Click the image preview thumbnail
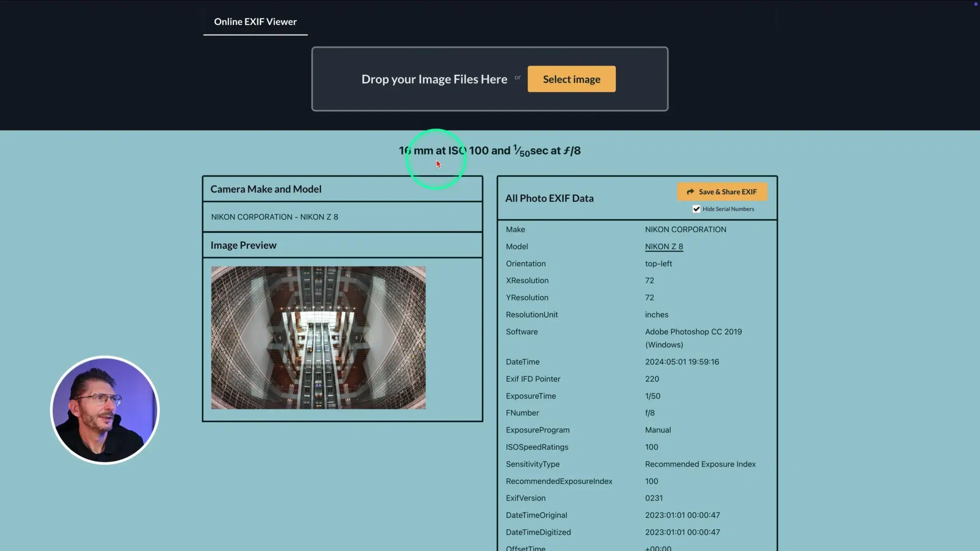 click(x=318, y=338)
